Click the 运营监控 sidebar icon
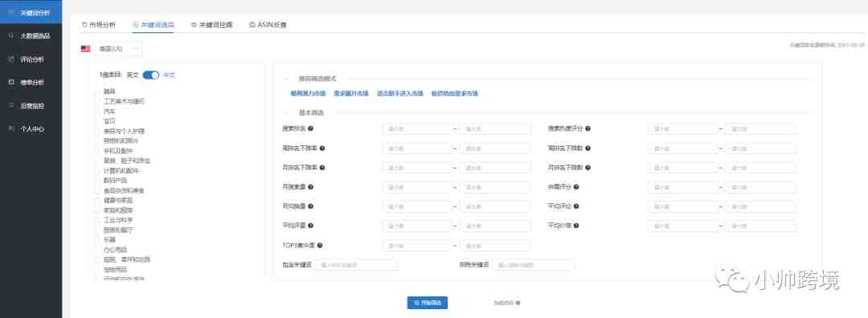The height and width of the screenshot is (318, 868). (x=11, y=105)
